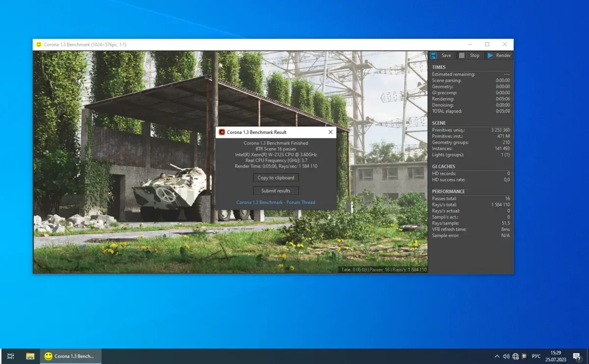Open the volume speaker tray icon
Image resolution: width=589 pixels, height=364 pixels.
point(506,356)
